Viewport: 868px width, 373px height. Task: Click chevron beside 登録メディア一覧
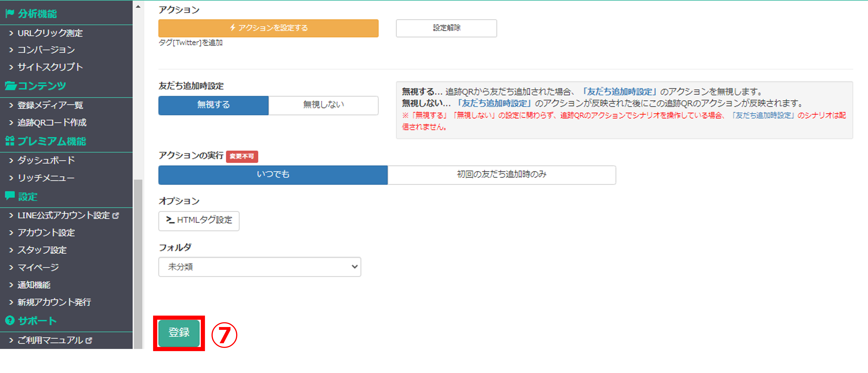click(x=11, y=105)
